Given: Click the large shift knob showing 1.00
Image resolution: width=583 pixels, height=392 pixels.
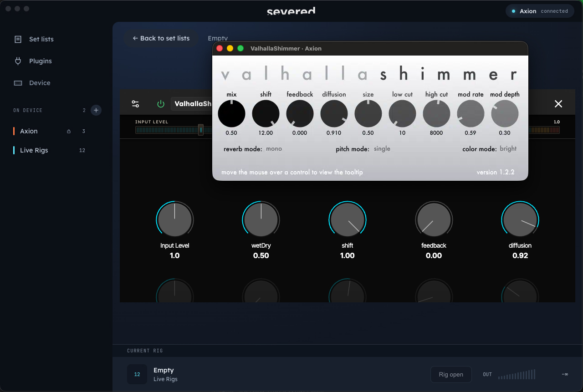Looking at the screenshot, I should (x=348, y=220).
